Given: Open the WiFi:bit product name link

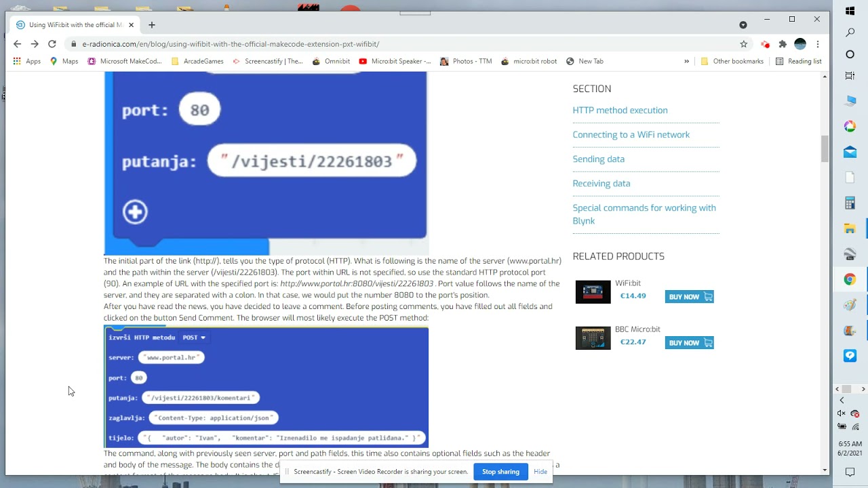Looking at the screenshot, I should coord(627,283).
